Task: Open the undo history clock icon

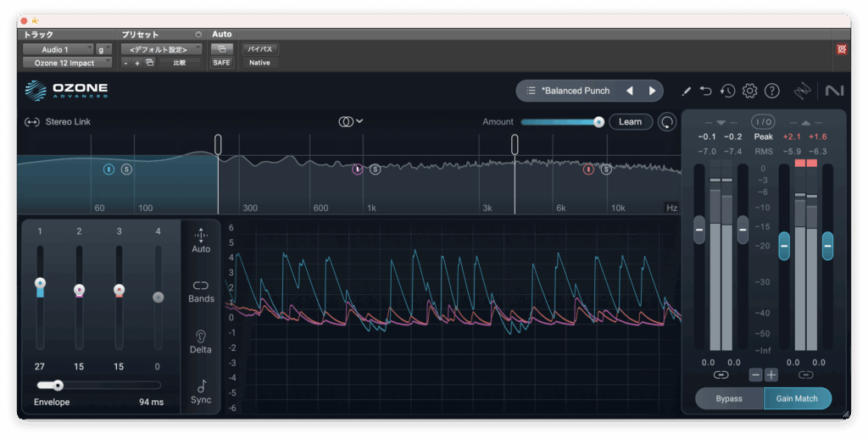Action: (x=727, y=91)
